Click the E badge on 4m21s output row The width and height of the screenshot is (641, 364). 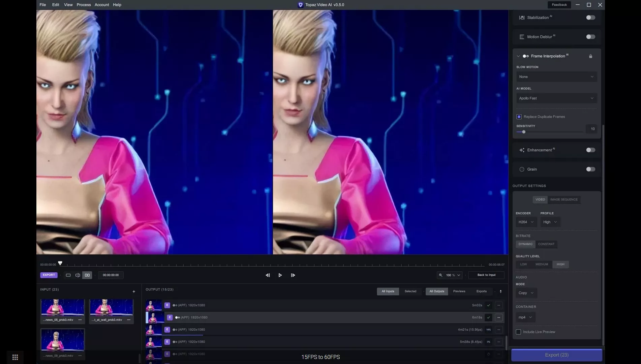[167, 330]
